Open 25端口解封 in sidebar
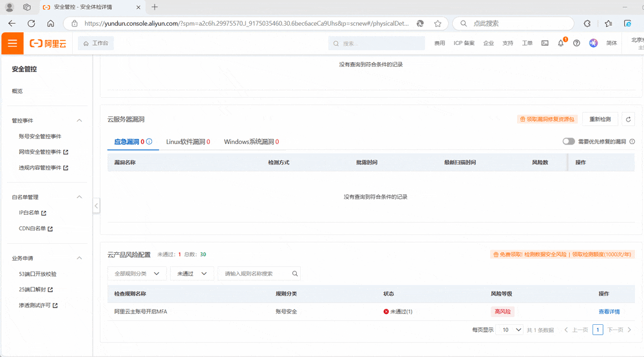The width and height of the screenshot is (644, 357). coord(35,289)
